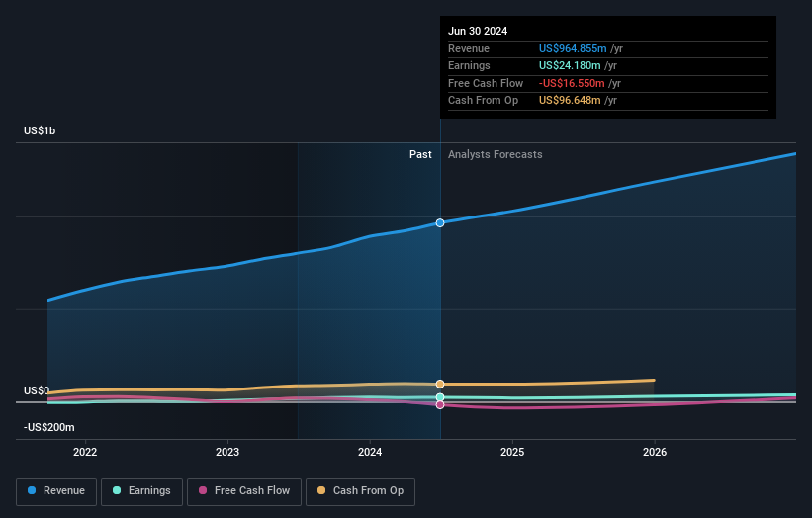Image resolution: width=812 pixels, height=518 pixels.
Task: Click the Past region label
Action: tap(420, 155)
